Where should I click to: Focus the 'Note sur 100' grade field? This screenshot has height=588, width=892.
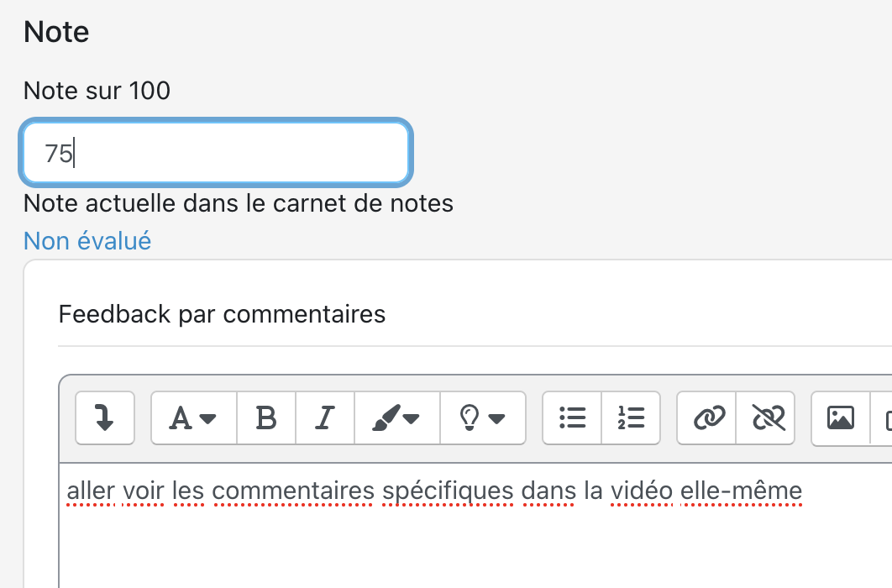[x=216, y=153]
